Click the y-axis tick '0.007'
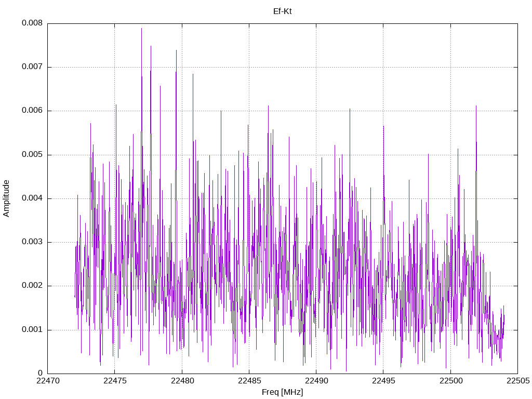This screenshot has width=532, height=399. [x=32, y=66]
